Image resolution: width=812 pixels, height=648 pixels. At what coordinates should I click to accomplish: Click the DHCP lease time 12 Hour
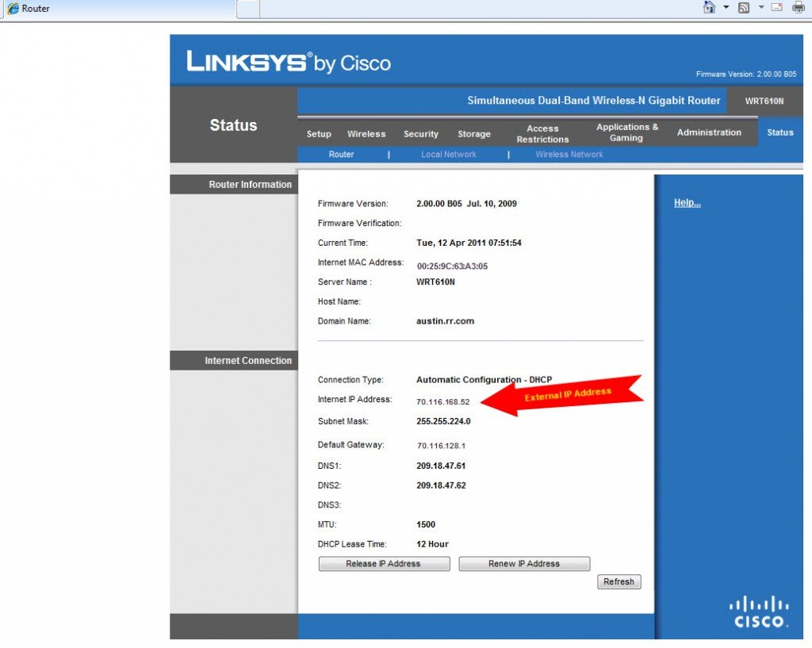[x=432, y=544]
